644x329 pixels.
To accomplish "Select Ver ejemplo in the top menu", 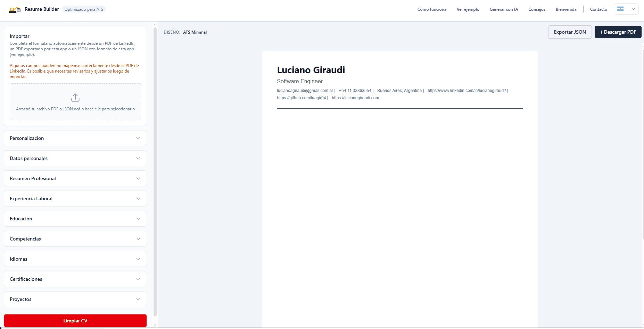I will (x=468, y=9).
